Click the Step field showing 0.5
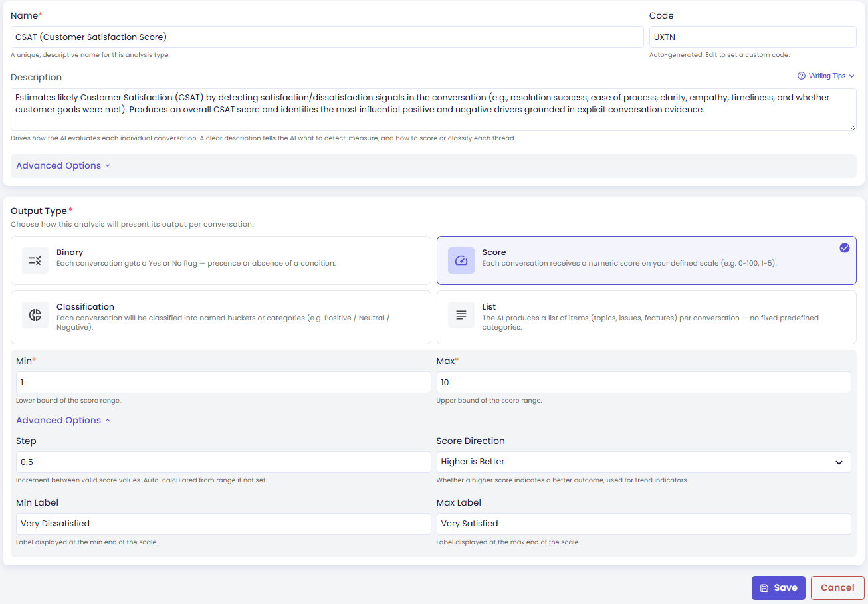The height and width of the screenshot is (604, 868). click(x=223, y=462)
